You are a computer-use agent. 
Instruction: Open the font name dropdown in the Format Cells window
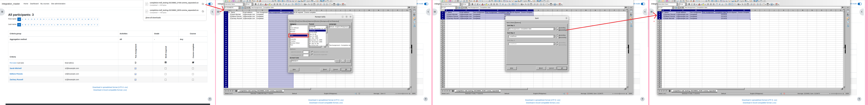point(244,4)
